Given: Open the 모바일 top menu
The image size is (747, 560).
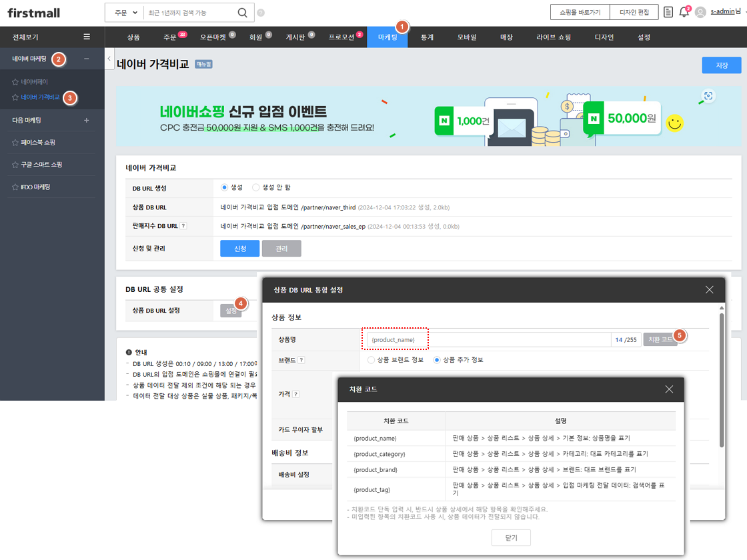Looking at the screenshot, I should (x=467, y=37).
